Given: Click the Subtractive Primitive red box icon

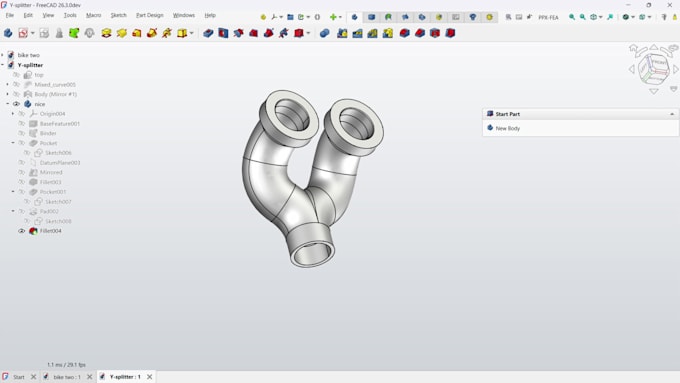Looking at the screenshot, I should [x=299, y=33].
